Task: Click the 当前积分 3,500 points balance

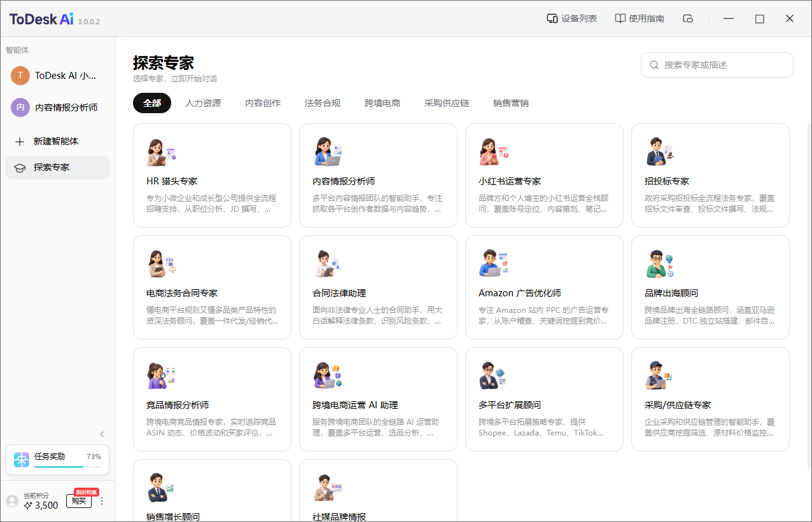Action: pyautogui.click(x=41, y=502)
